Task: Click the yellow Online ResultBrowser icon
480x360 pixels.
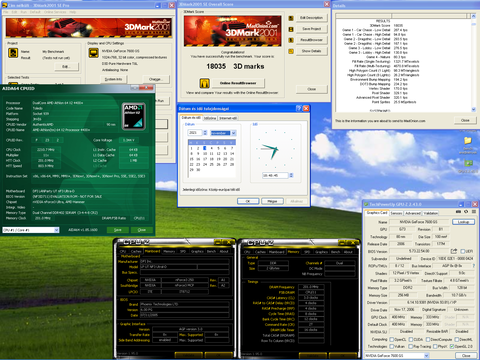Action: coord(205,83)
